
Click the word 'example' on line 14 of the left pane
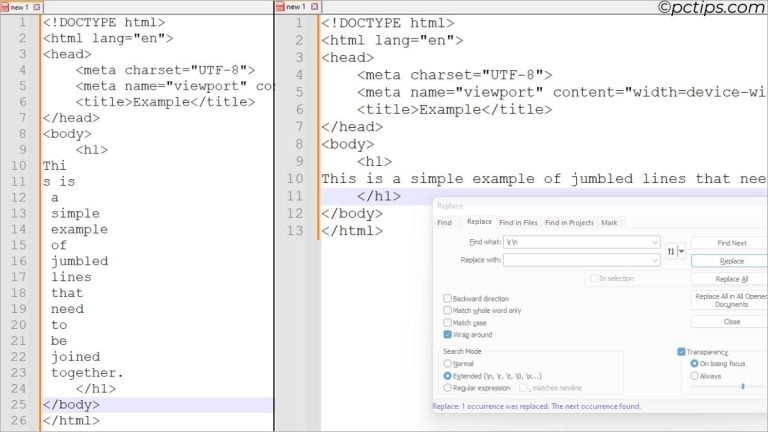coord(79,229)
